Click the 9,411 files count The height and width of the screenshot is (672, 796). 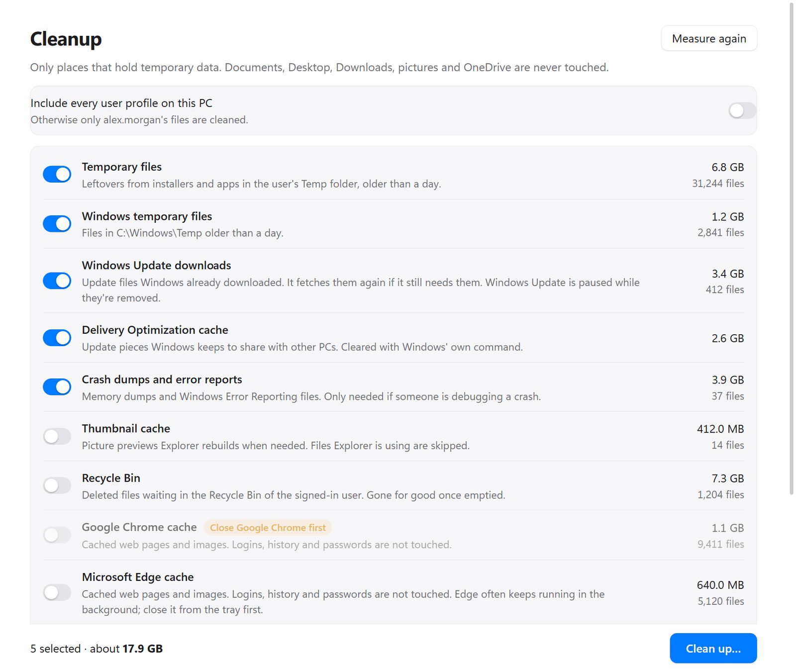click(x=720, y=544)
